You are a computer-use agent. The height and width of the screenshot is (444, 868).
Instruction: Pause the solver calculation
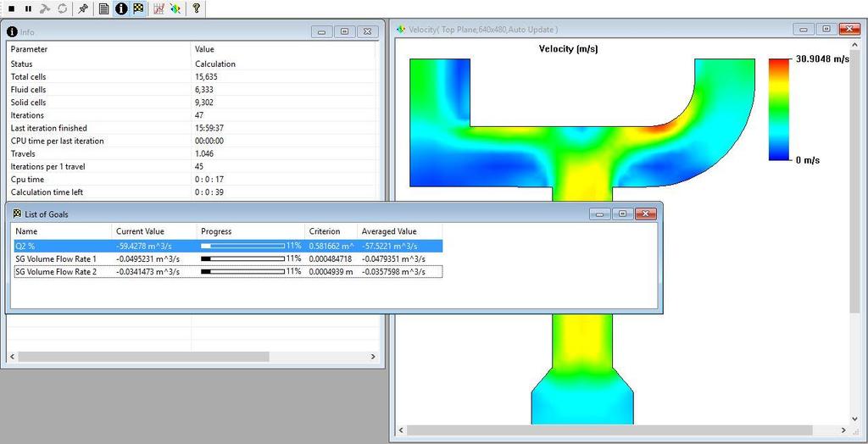(28, 8)
